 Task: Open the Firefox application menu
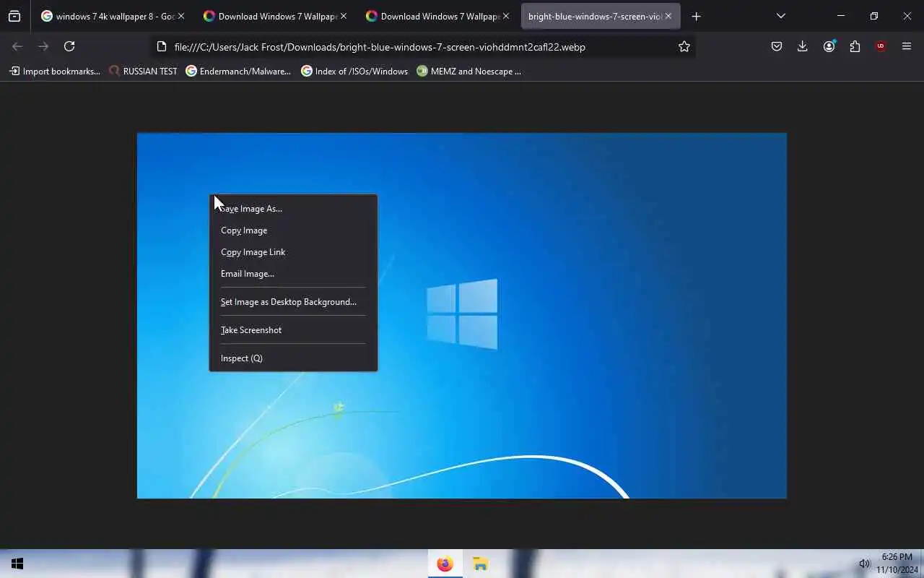click(907, 46)
